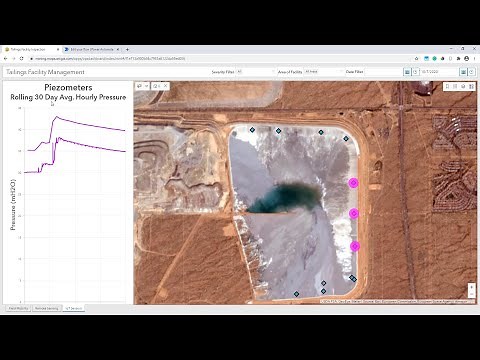This screenshot has height=360, width=480.
Task: Go back in the browser
Action: click(x=6, y=58)
